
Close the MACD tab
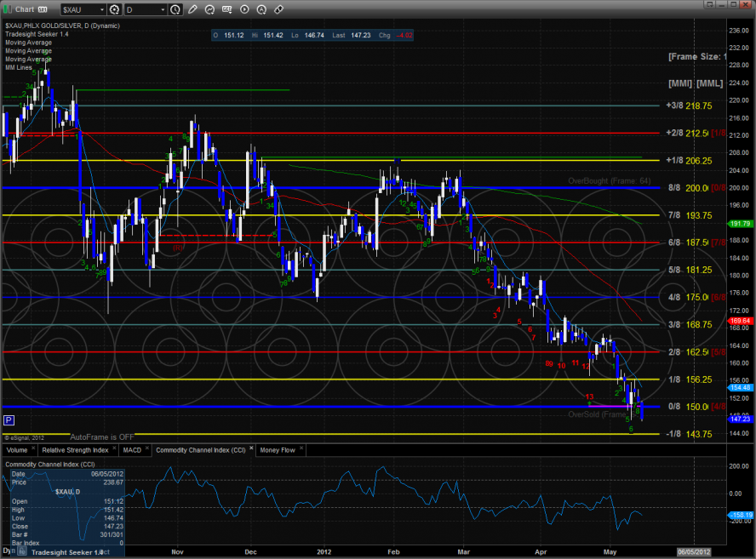click(146, 448)
